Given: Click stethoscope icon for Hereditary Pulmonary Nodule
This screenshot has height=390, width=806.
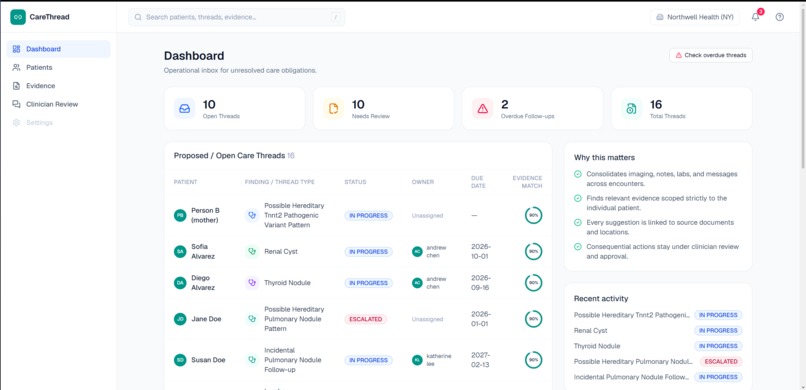Looking at the screenshot, I should [252, 319].
